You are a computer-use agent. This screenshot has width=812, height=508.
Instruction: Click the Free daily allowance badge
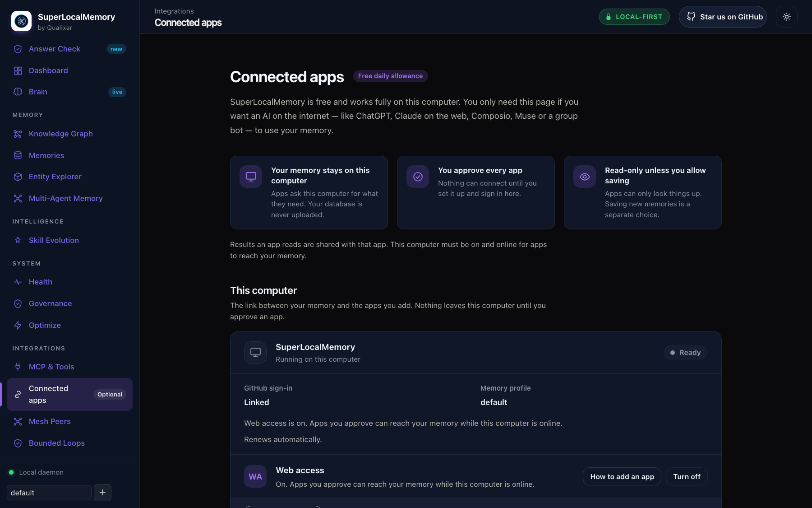coord(391,76)
